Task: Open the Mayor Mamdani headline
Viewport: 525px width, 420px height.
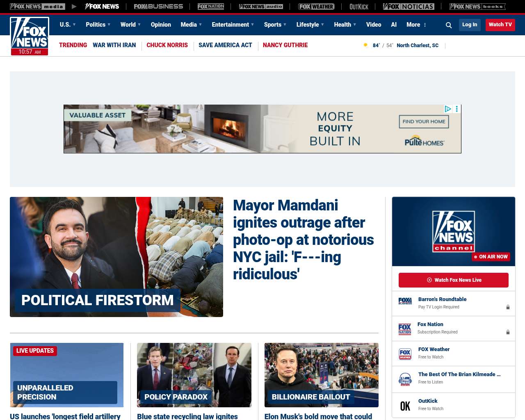Action: pyautogui.click(x=304, y=240)
